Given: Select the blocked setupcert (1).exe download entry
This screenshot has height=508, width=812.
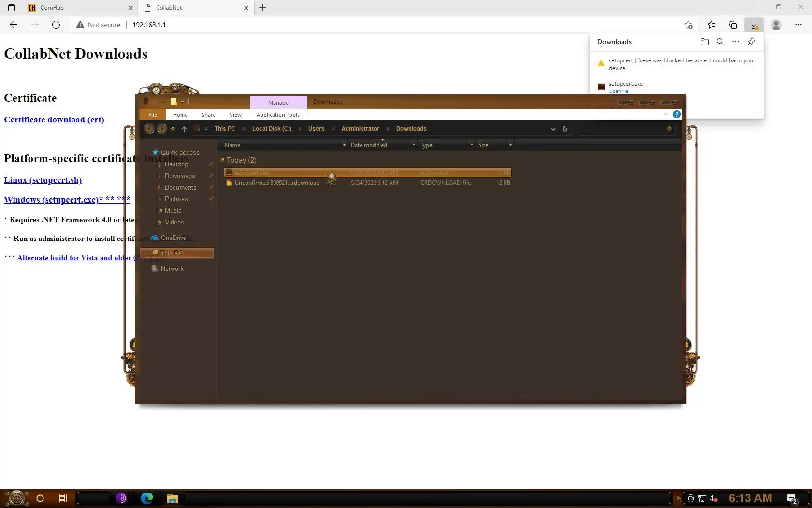Looking at the screenshot, I should (x=677, y=64).
